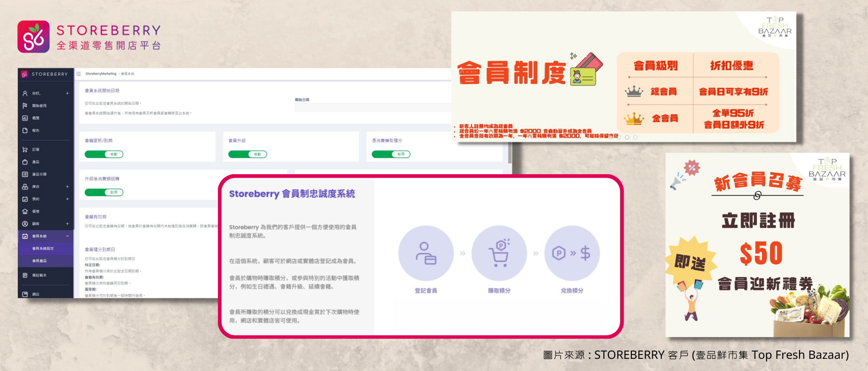Image resolution: width=868 pixels, height=371 pixels.
Task: Toggle the 升級後消費額結轉 啟用 switch
Action: pos(104,192)
